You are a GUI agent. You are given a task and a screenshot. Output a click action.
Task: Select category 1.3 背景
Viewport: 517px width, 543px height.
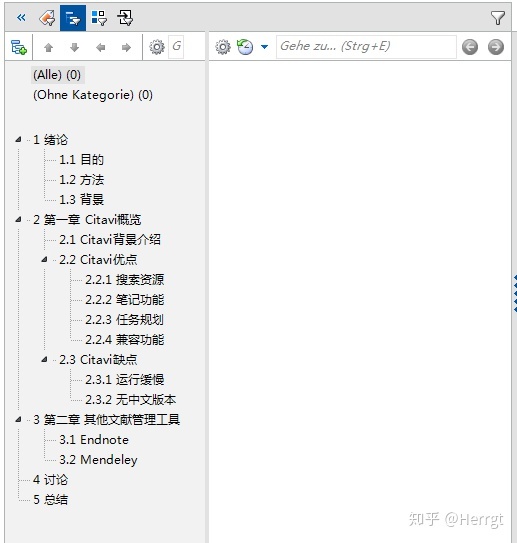click(x=81, y=199)
